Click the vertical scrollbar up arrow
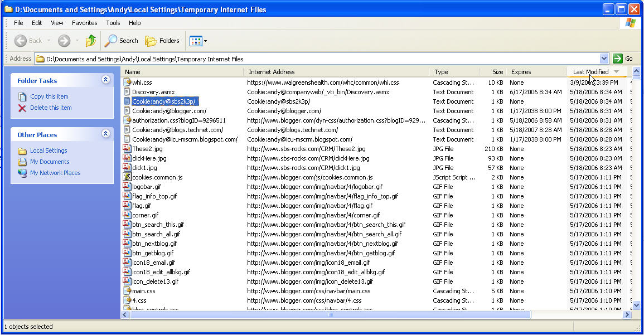Screen dimensions: 644x335 (x=636, y=71)
